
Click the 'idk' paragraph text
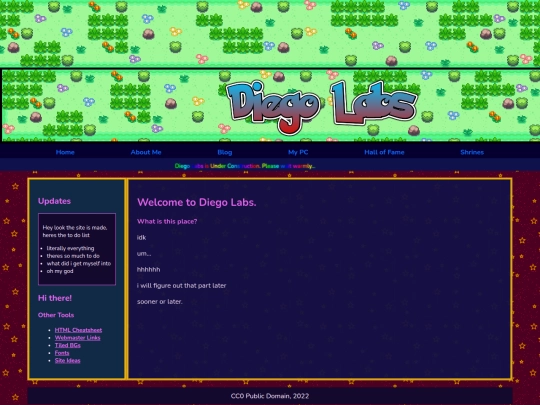pos(142,237)
